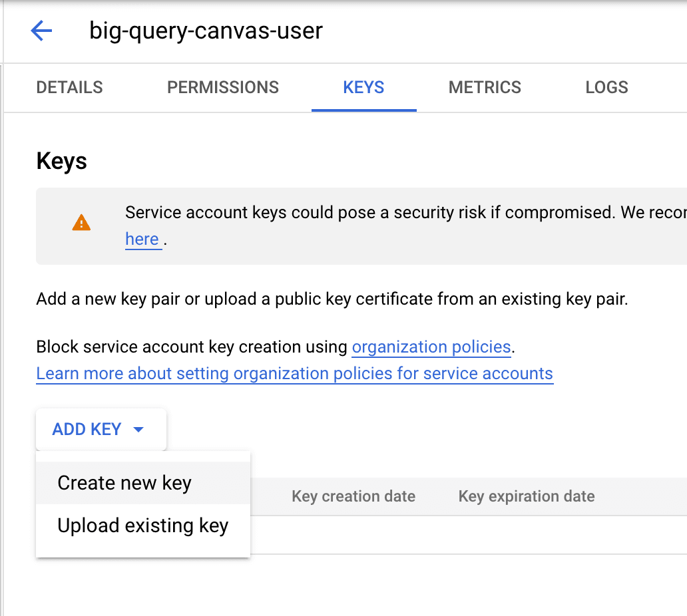This screenshot has width=687, height=616.
Task: Open the ADD KEY menu button
Action: click(101, 430)
